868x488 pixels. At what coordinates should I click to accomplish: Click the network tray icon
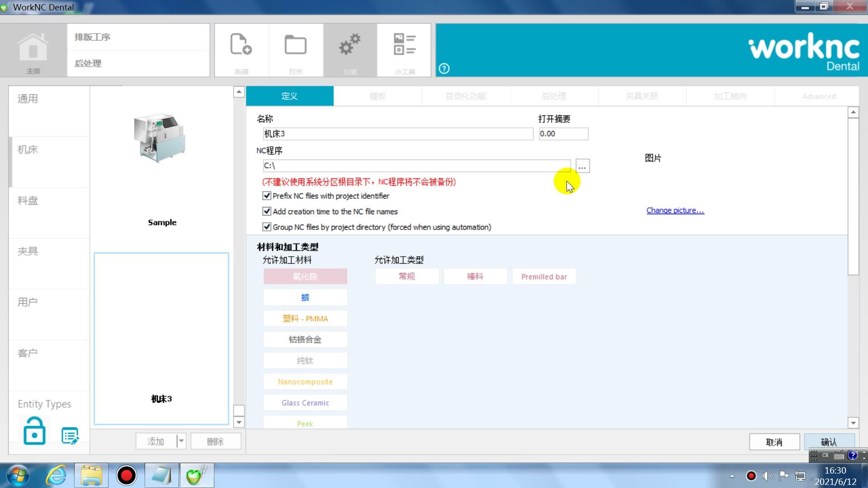(800, 476)
